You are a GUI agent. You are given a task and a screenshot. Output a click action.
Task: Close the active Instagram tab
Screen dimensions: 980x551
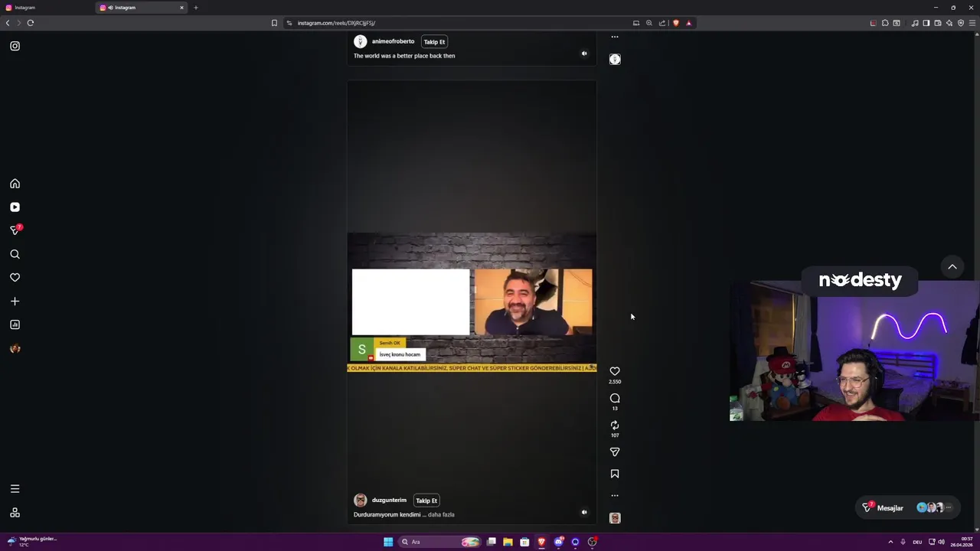click(x=181, y=8)
